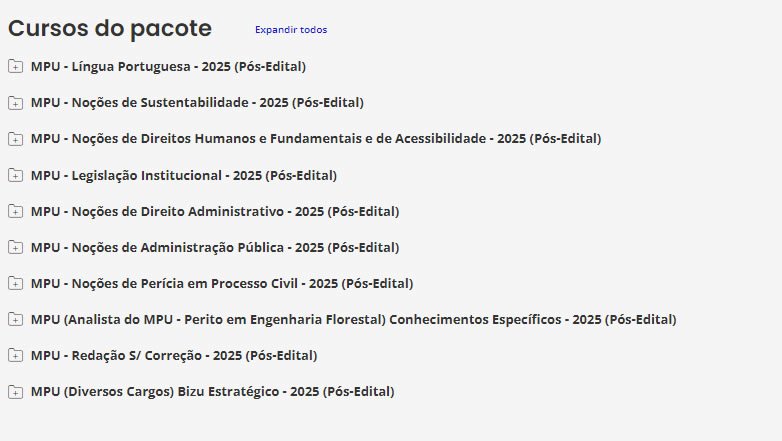The width and height of the screenshot is (782, 441).
Task: Select Perito em Engenharia Florestal Conhecimentos Específicos title
Action: click(353, 319)
